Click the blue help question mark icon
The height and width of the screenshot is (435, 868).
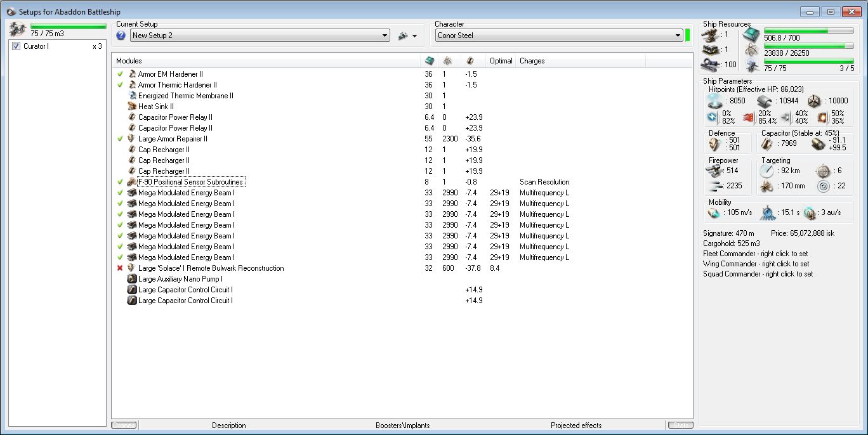coord(121,36)
